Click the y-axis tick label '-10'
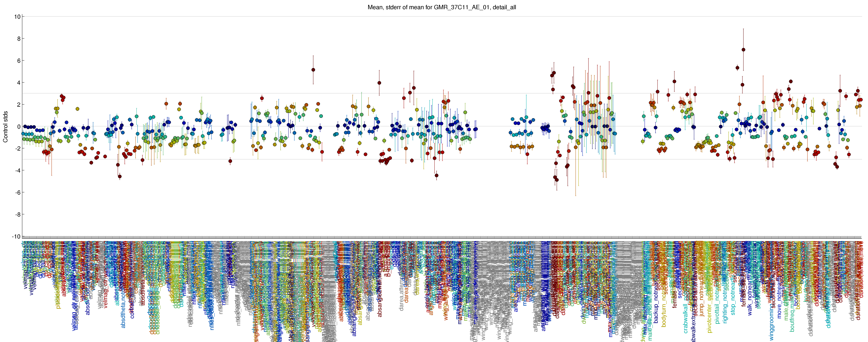Screen dimensions: 868x342 (16, 237)
